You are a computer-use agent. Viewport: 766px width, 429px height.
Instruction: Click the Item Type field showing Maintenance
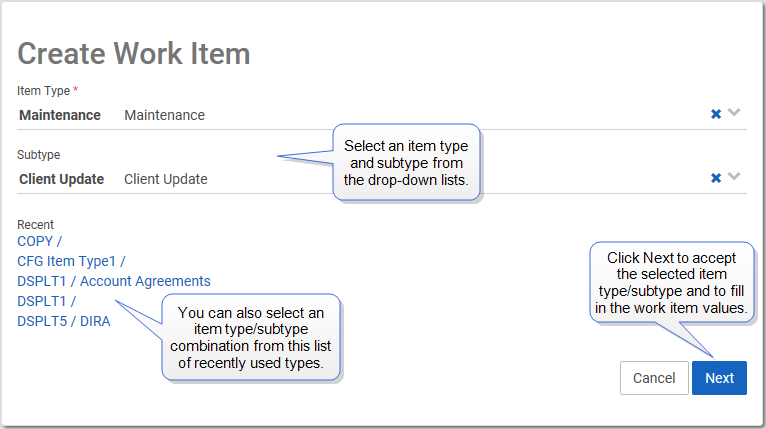coord(164,115)
